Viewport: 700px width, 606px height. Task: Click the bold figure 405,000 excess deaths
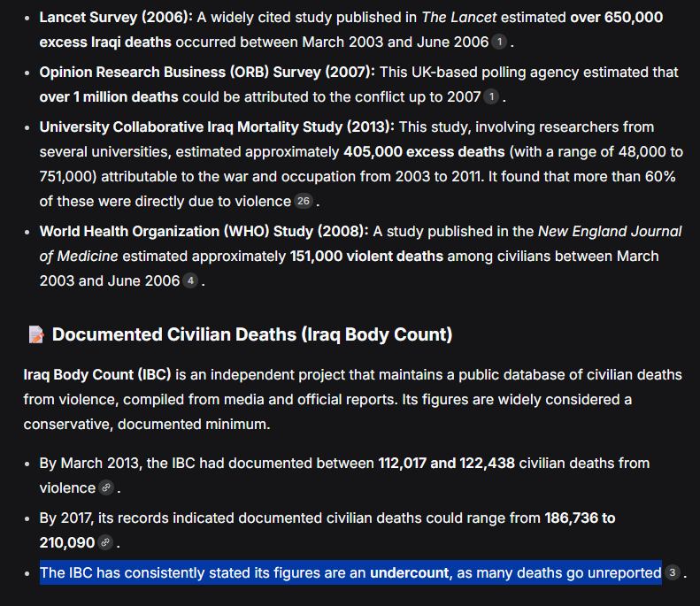424,152
